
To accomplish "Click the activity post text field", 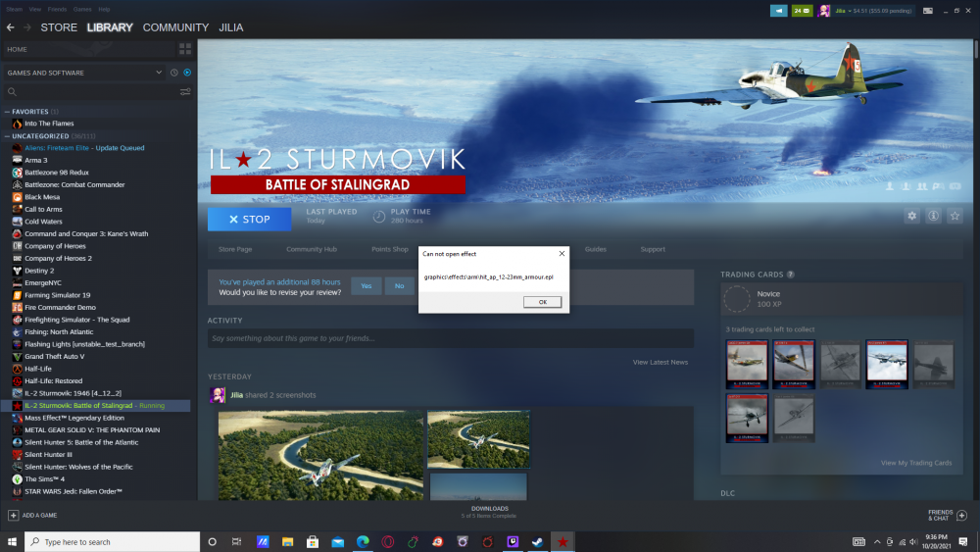I will point(451,338).
